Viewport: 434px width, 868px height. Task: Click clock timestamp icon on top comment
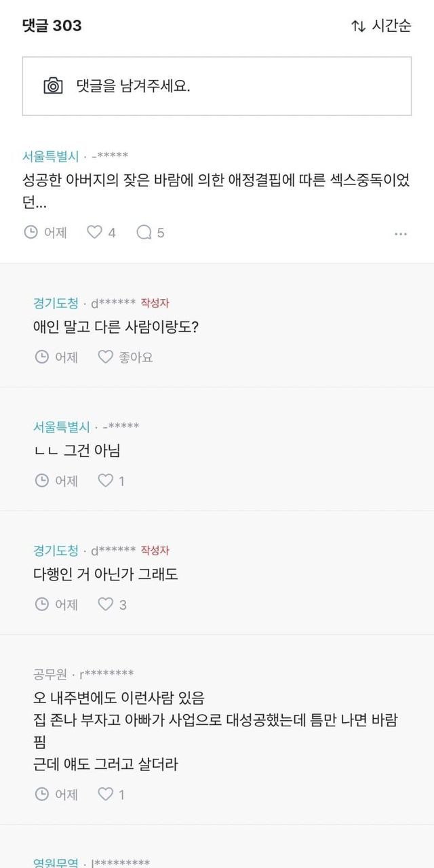point(31,233)
